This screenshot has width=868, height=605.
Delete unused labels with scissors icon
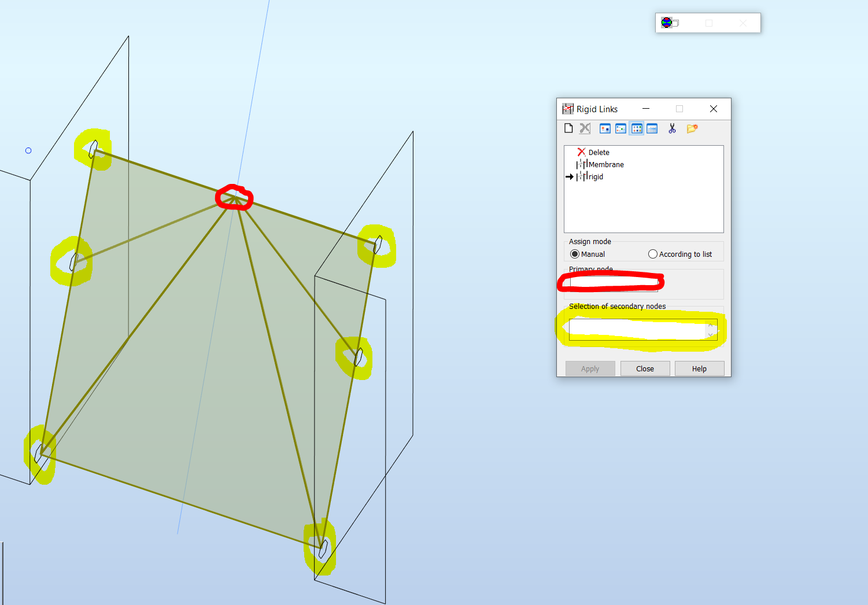(x=673, y=128)
